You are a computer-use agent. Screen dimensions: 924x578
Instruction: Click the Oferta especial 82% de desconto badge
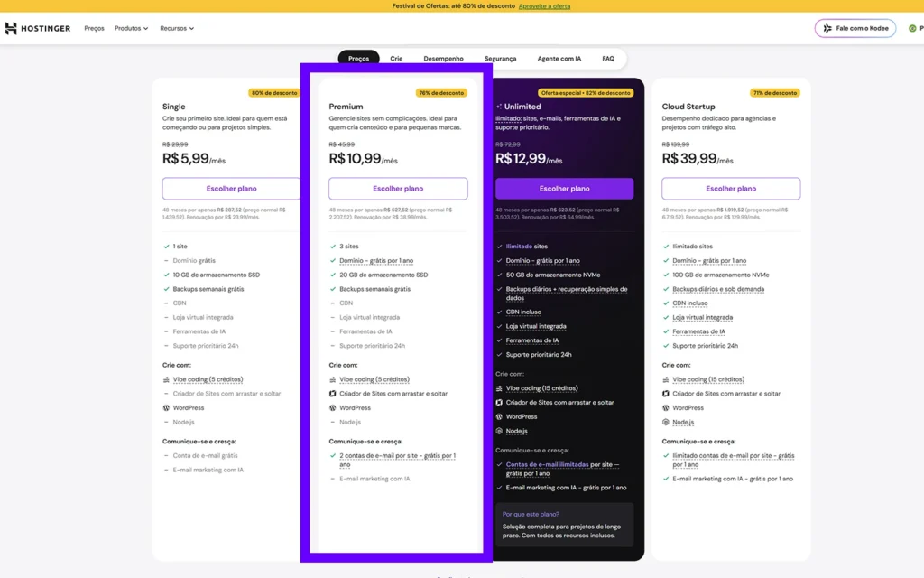(x=585, y=93)
